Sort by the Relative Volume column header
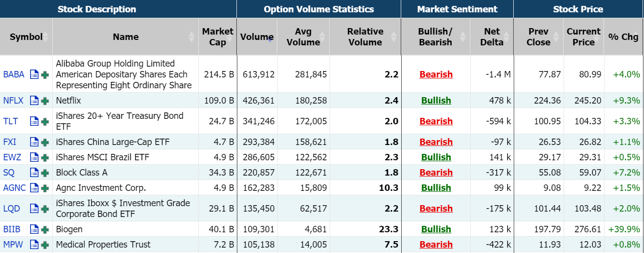The width and height of the screenshot is (644, 253). pyautogui.click(x=365, y=37)
